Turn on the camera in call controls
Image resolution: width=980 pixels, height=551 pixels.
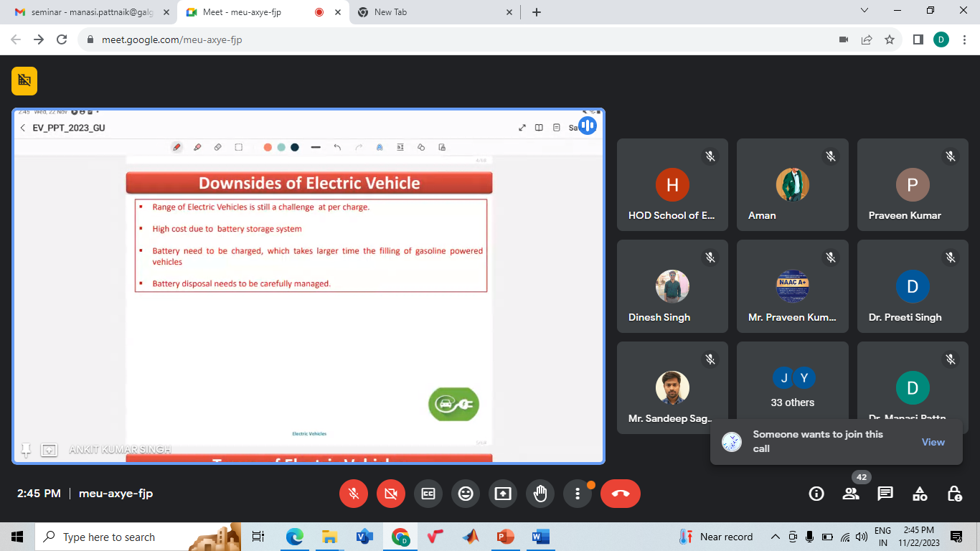point(391,494)
